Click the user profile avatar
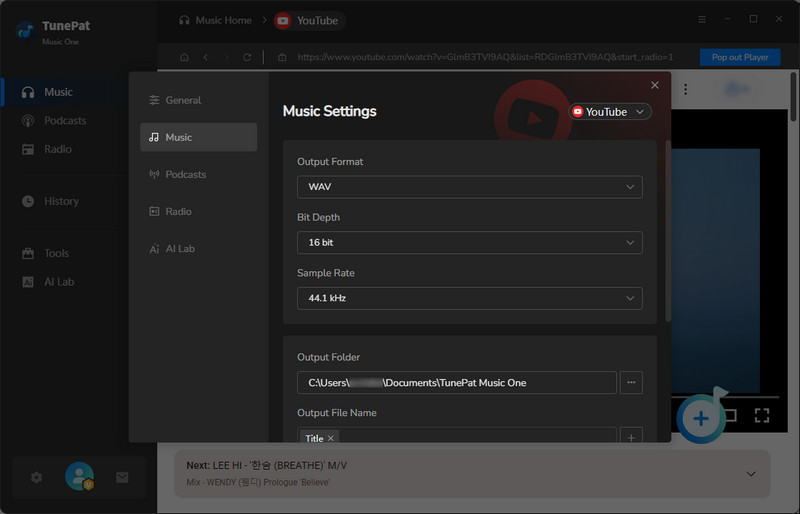800x514 pixels. [x=79, y=477]
